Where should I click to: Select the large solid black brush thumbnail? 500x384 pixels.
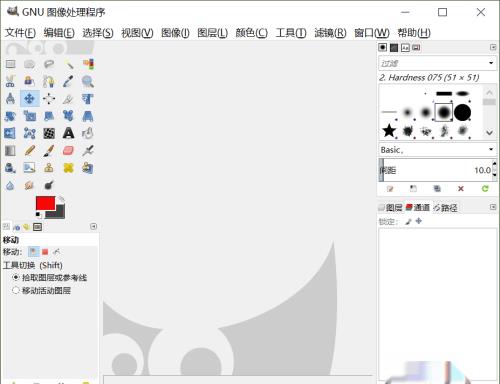(x=463, y=112)
